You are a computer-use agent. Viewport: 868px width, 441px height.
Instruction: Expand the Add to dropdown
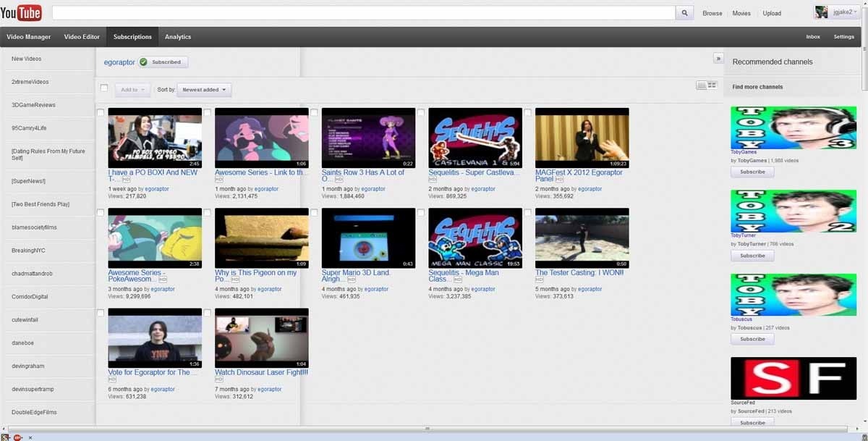(x=132, y=90)
